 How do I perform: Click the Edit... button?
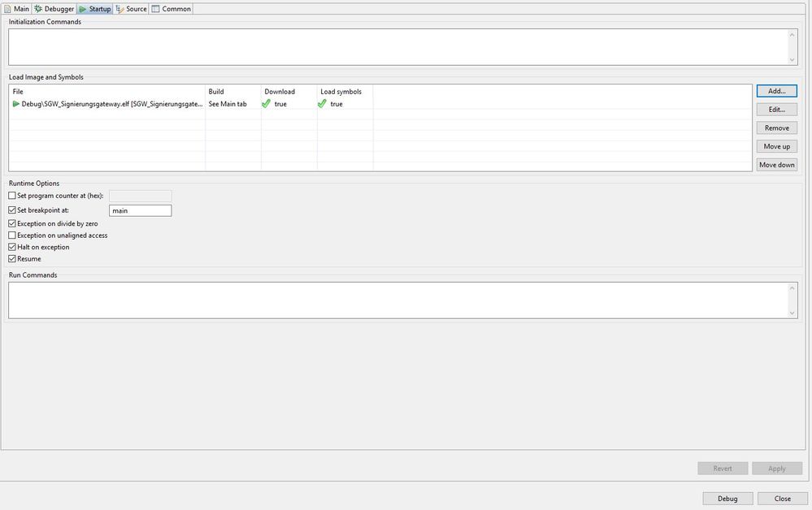(x=777, y=110)
